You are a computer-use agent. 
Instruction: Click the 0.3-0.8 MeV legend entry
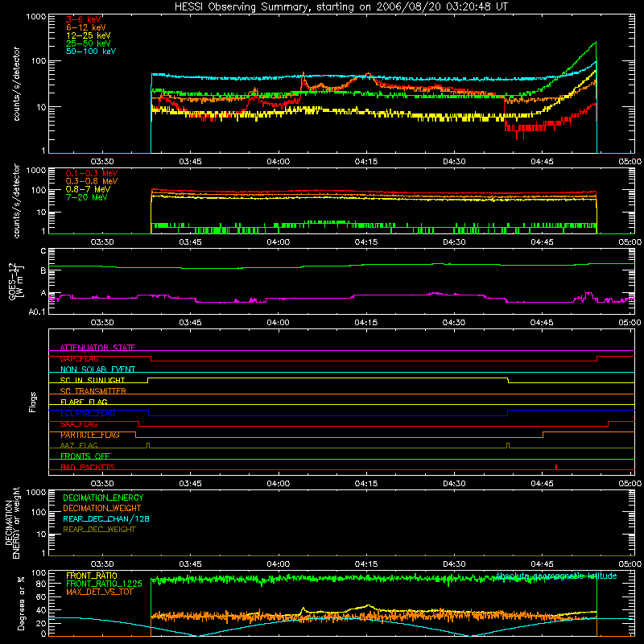[92, 181]
